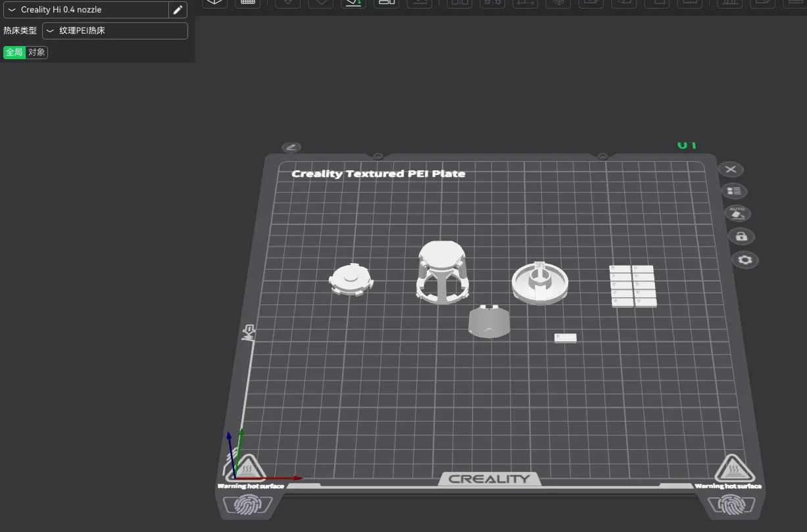Select the round gear-shaped disc model

point(351,279)
